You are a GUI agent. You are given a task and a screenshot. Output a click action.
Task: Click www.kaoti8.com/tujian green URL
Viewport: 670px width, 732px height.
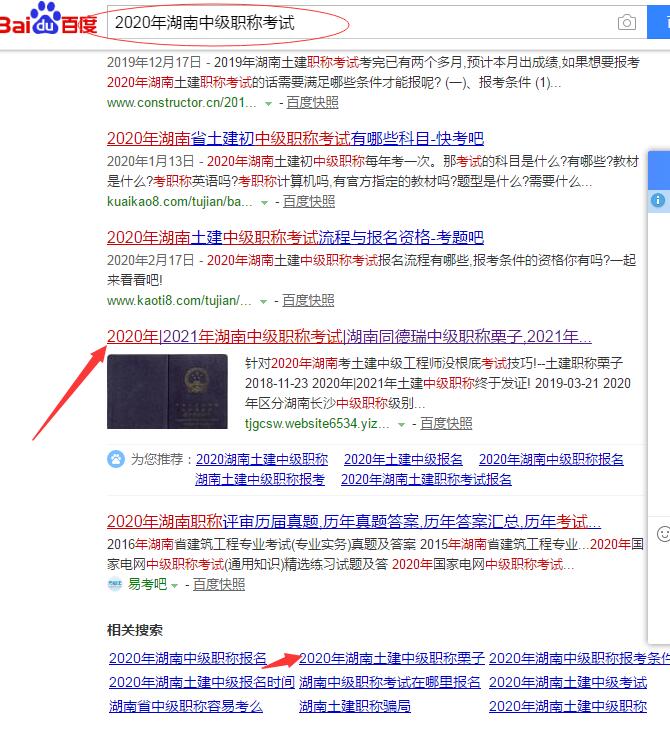click(179, 300)
